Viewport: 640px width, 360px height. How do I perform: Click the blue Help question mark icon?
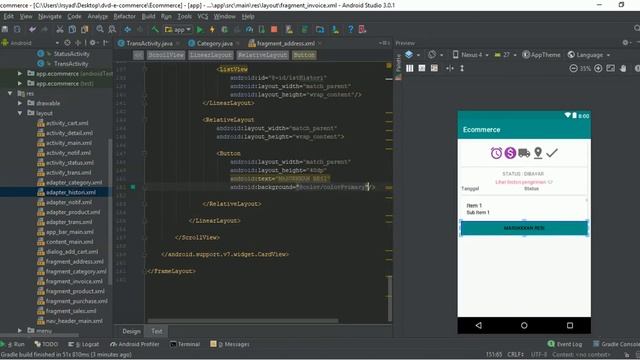350,29
